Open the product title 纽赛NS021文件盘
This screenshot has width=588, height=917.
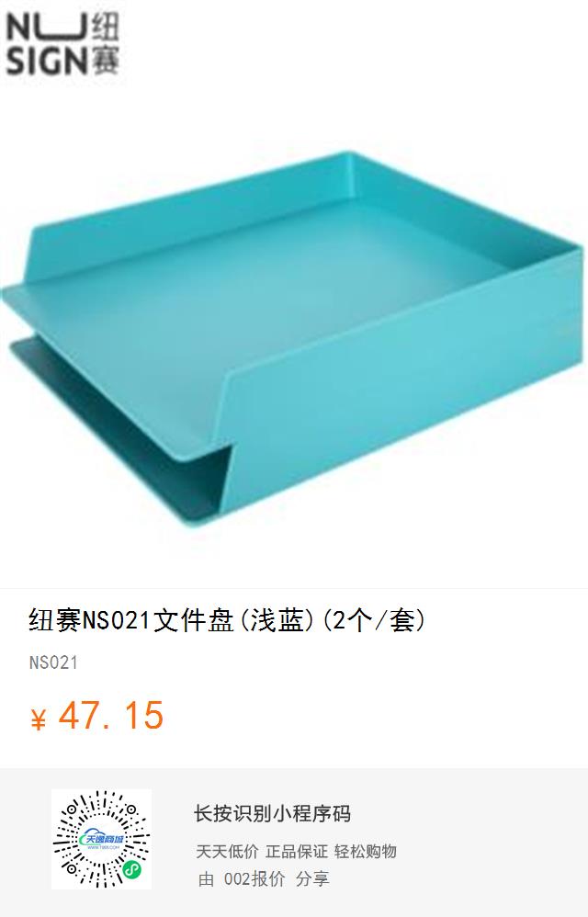(x=227, y=620)
